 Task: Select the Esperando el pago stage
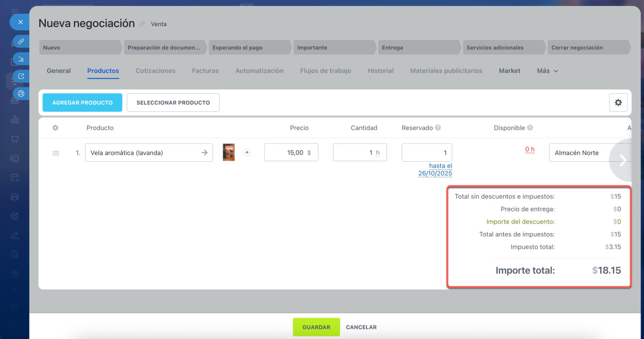coord(249,47)
